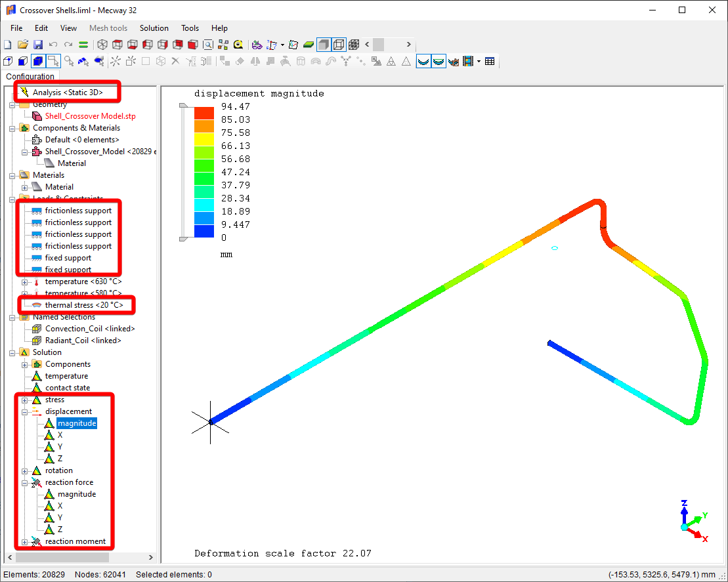Expand the temperature <630 °C> load node
The image size is (728, 582).
25,282
